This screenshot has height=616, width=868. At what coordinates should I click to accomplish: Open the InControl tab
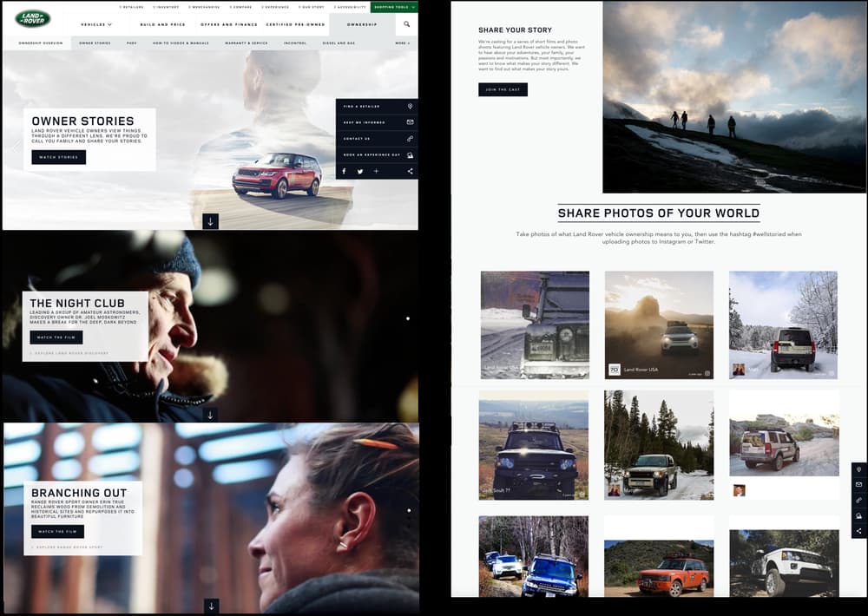[x=295, y=43]
